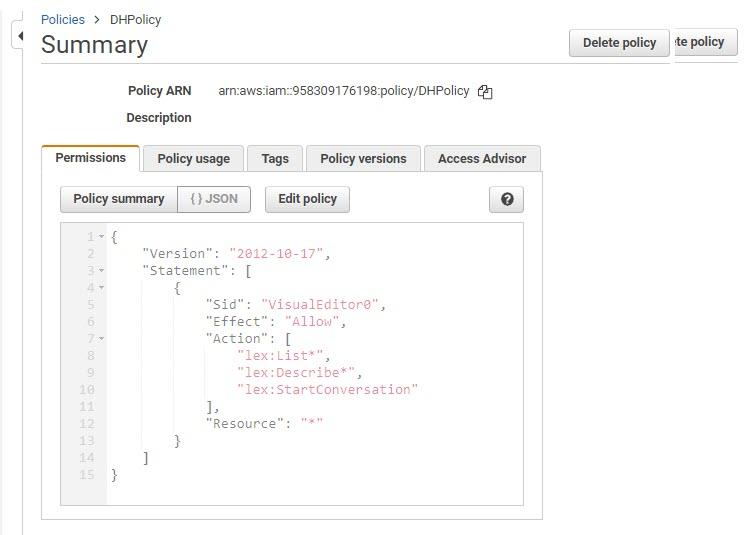745x535 pixels.
Task: Select the Permissions tab
Action: click(x=90, y=157)
